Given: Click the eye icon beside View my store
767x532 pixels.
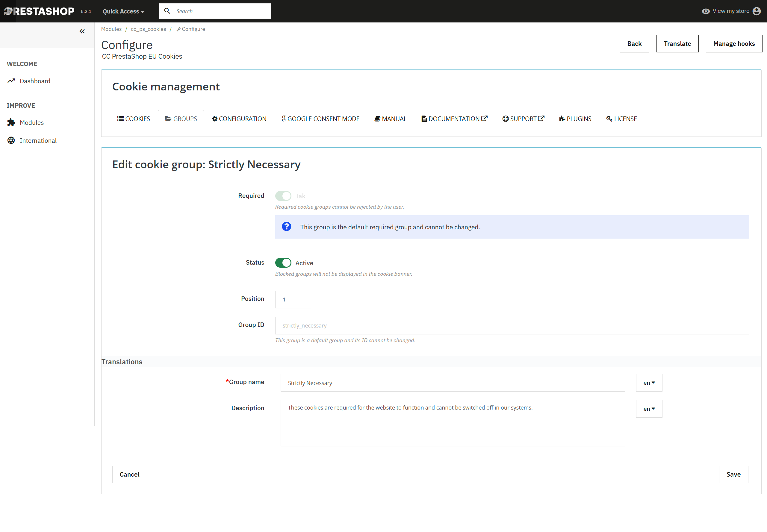Looking at the screenshot, I should point(705,11).
